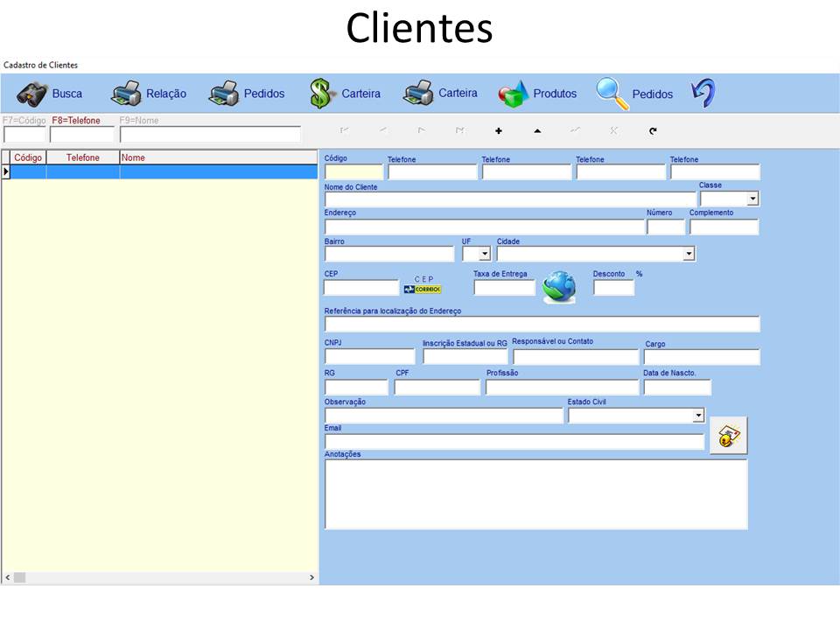The height and width of the screenshot is (630, 840).
Task: Expand the Cidade dropdown list
Action: pos(690,254)
